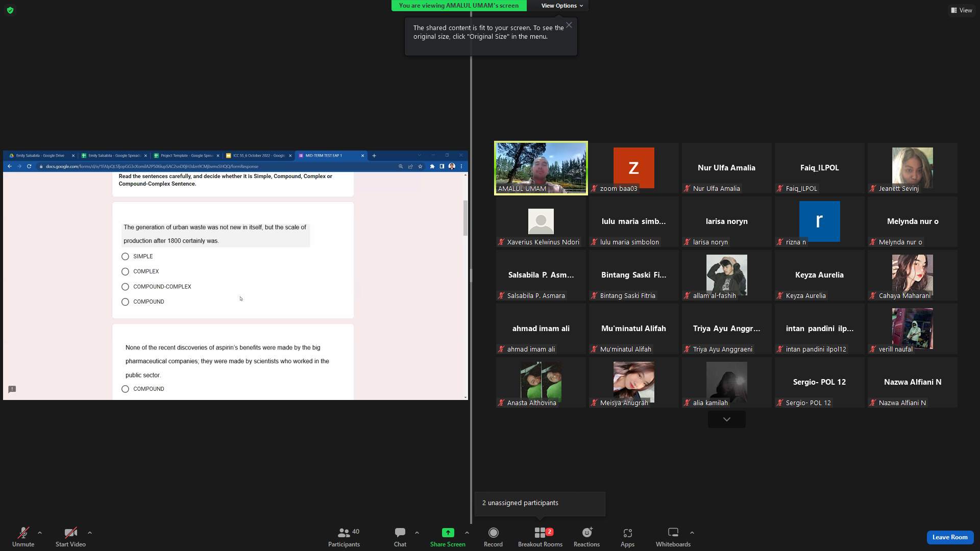
Task: Click the browser reload icon in the shared screen
Action: [29, 166]
